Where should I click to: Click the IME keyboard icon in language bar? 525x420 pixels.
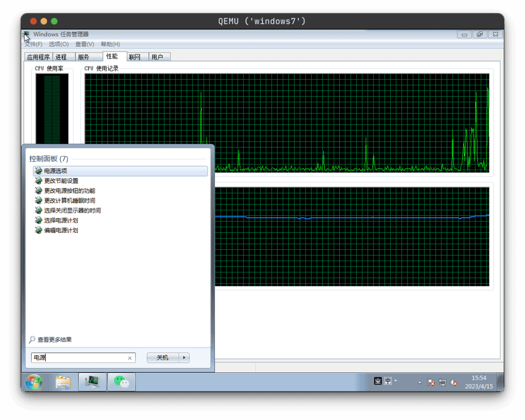pyautogui.click(x=378, y=381)
